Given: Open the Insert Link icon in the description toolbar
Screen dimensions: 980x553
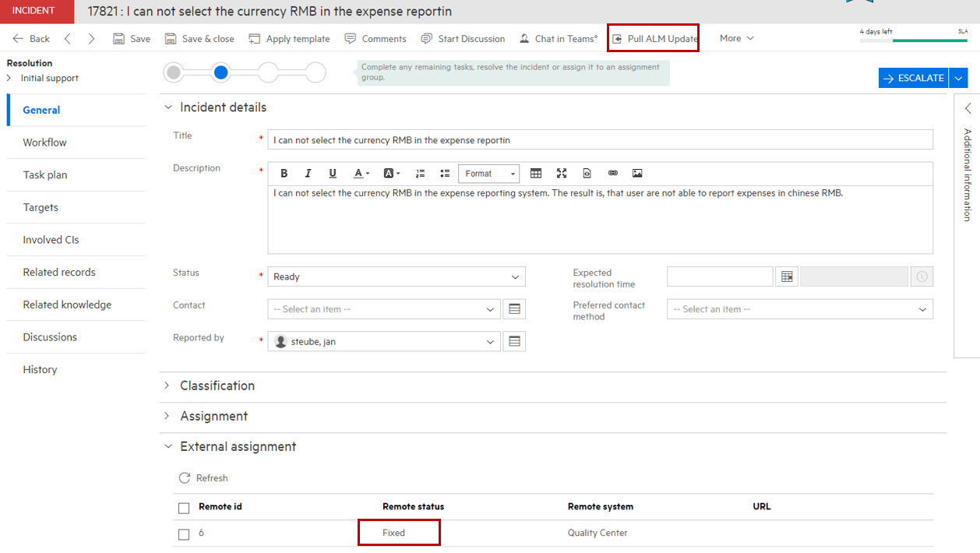Looking at the screenshot, I should point(612,173).
